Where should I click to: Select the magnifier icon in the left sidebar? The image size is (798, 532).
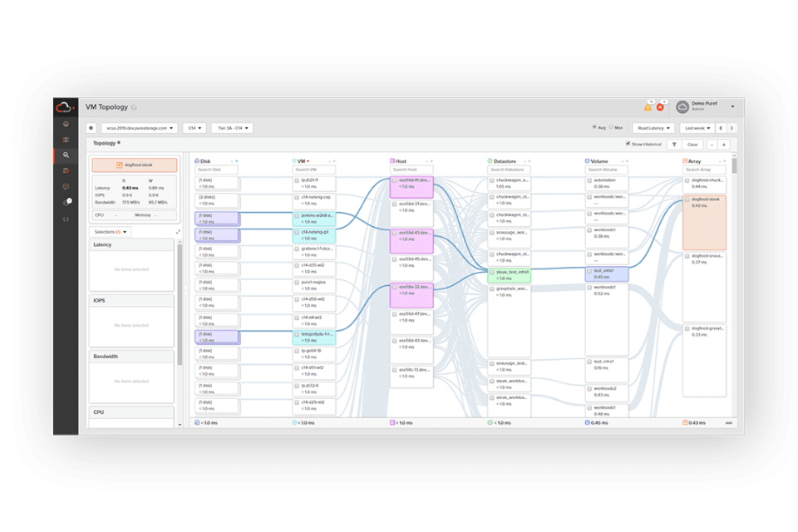[66, 155]
